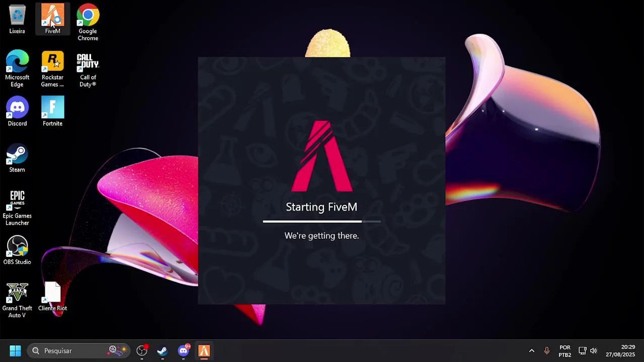Click the microphone tray icon
Image resolution: width=644 pixels, height=362 pixels.
pos(546,350)
